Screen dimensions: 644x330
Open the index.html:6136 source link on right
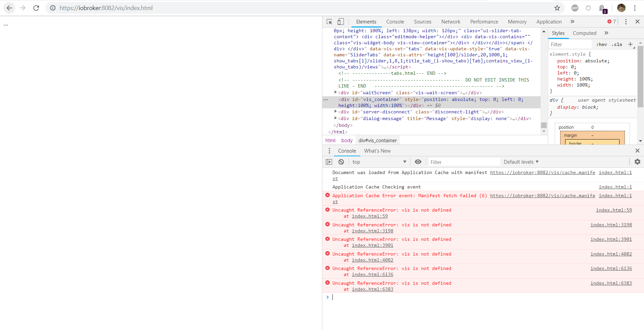point(611,269)
